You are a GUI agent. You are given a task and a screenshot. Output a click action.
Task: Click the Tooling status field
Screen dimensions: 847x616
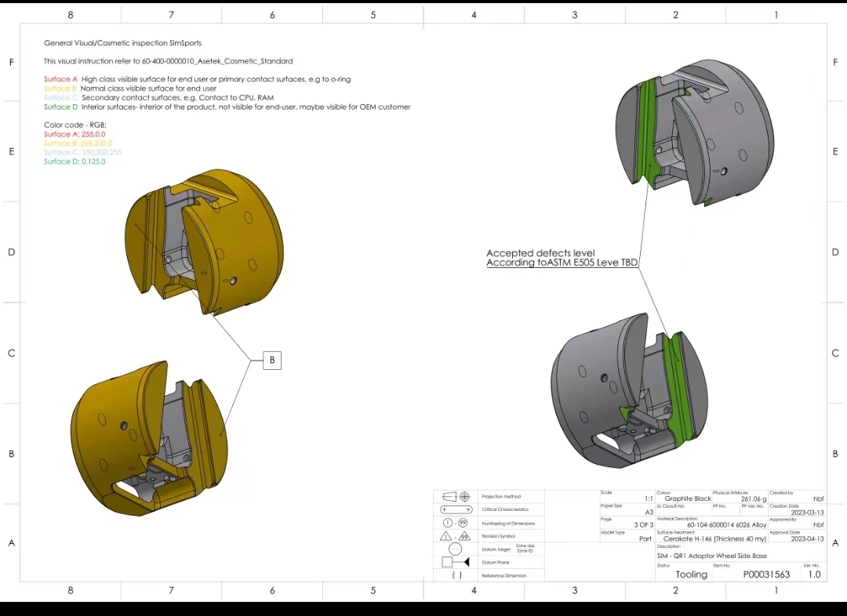point(691,574)
